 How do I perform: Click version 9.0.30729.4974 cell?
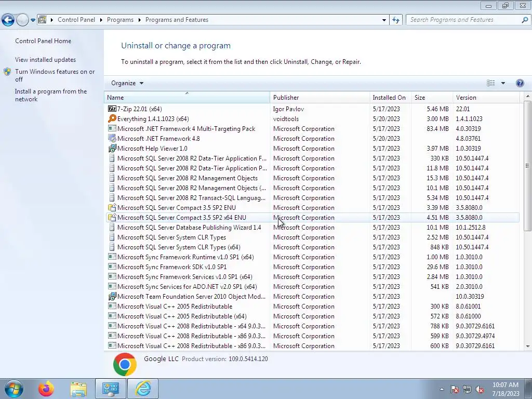tap(475, 336)
